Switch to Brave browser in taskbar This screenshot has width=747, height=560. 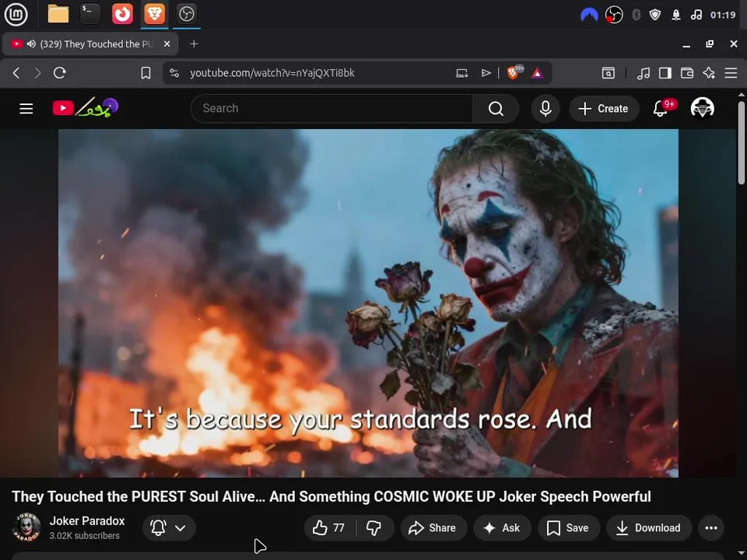(154, 14)
